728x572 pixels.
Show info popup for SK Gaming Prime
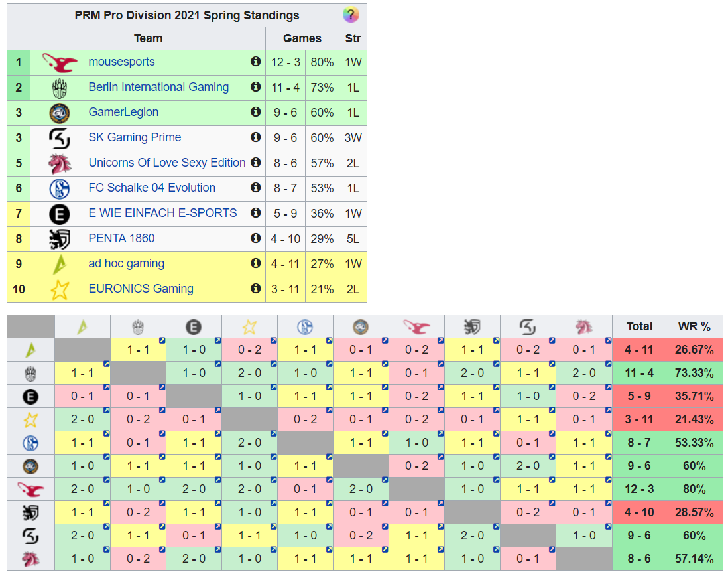pyautogui.click(x=255, y=137)
